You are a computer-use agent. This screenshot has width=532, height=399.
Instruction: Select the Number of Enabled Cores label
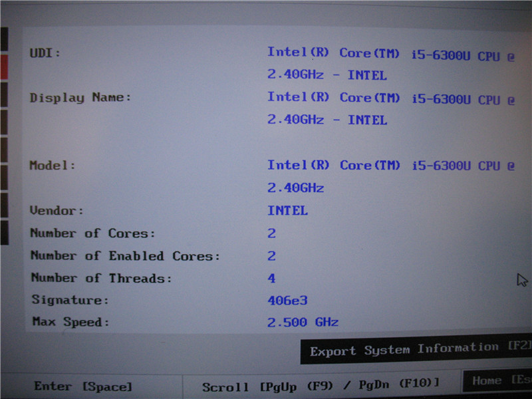(x=125, y=255)
